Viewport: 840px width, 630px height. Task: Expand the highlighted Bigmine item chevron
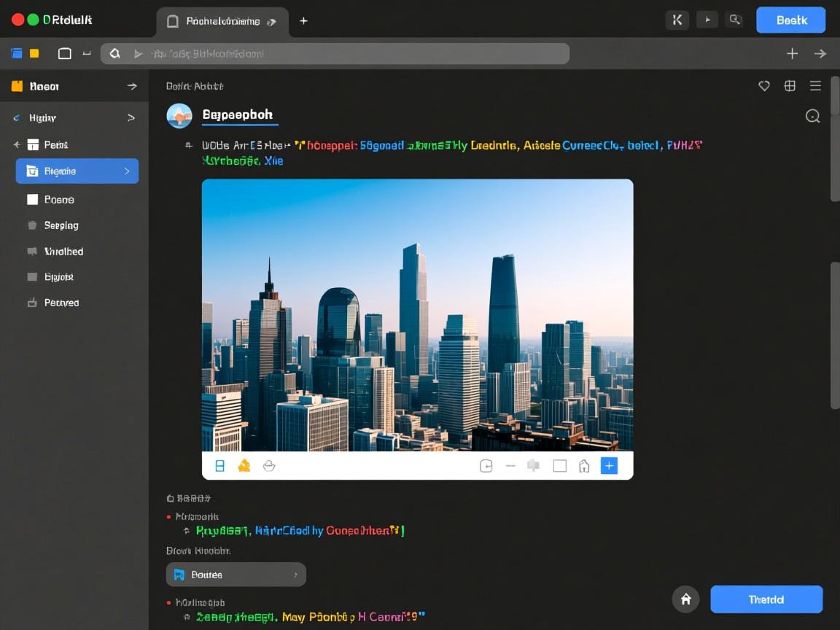(x=127, y=171)
